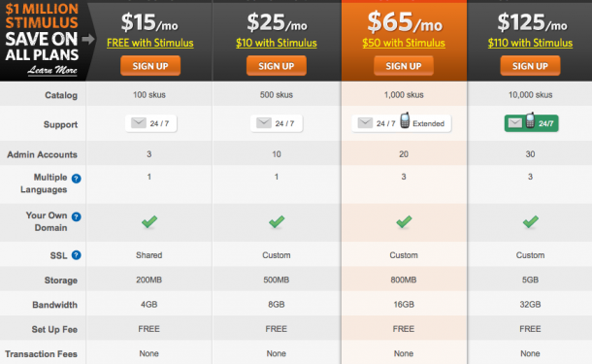
Task: Open the $10 with Stimulus link
Action: 277,43
